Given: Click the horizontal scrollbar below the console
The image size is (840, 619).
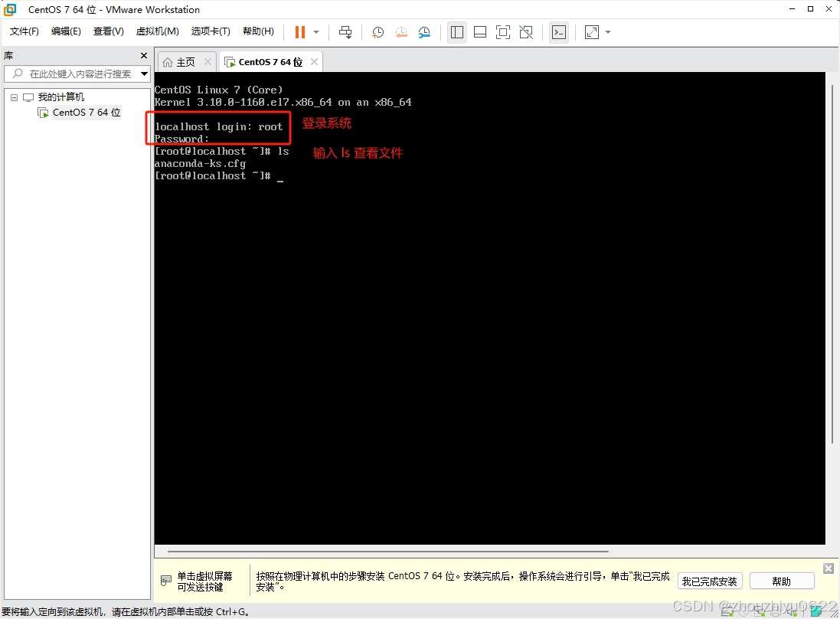Looking at the screenshot, I should coord(388,551).
